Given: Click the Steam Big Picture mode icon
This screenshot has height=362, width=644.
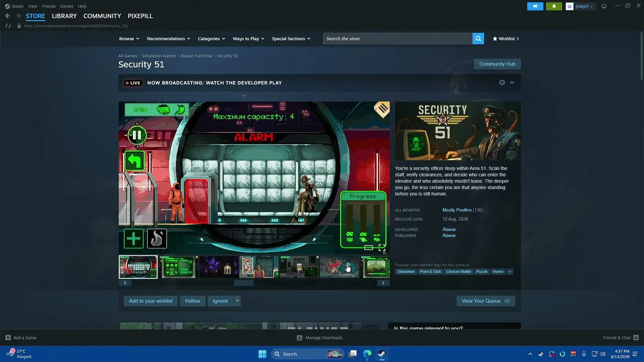Looking at the screenshot, I should (604, 6).
